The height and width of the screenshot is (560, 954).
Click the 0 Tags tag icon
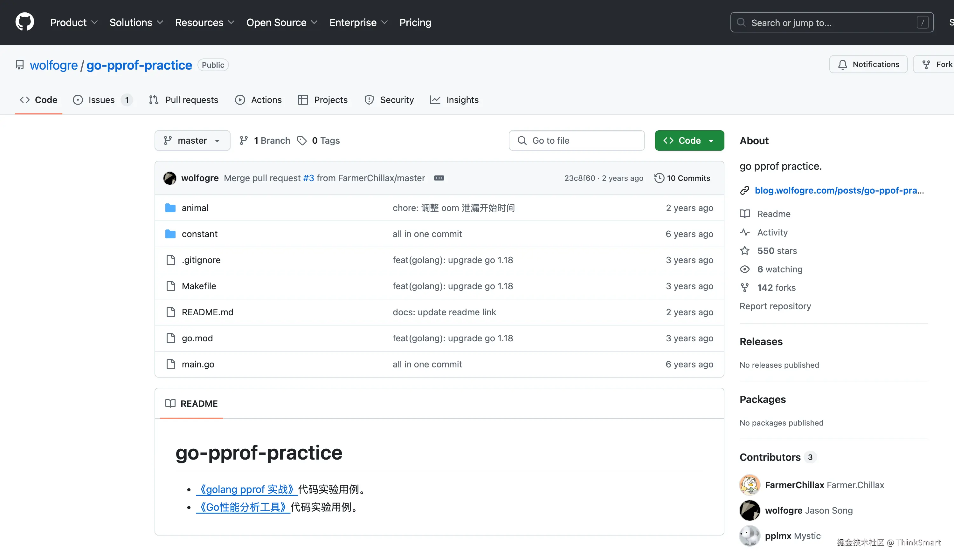click(x=302, y=140)
